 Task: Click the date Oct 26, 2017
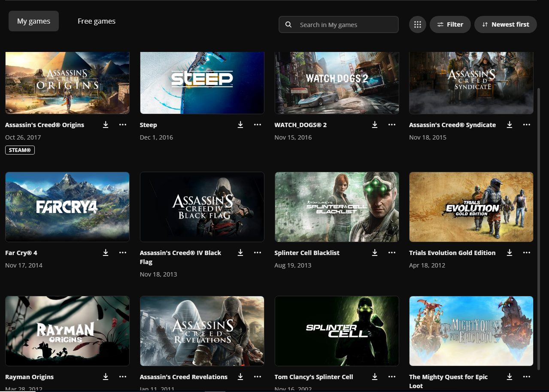pyautogui.click(x=23, y=137)
